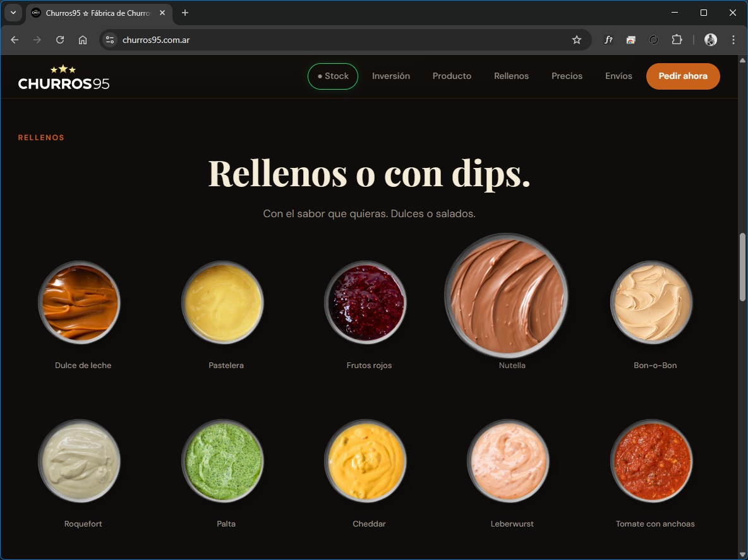Pick the Bon-o-Bon filling image
The height and width of the screenshot is (560, 748).
[651, 302]
